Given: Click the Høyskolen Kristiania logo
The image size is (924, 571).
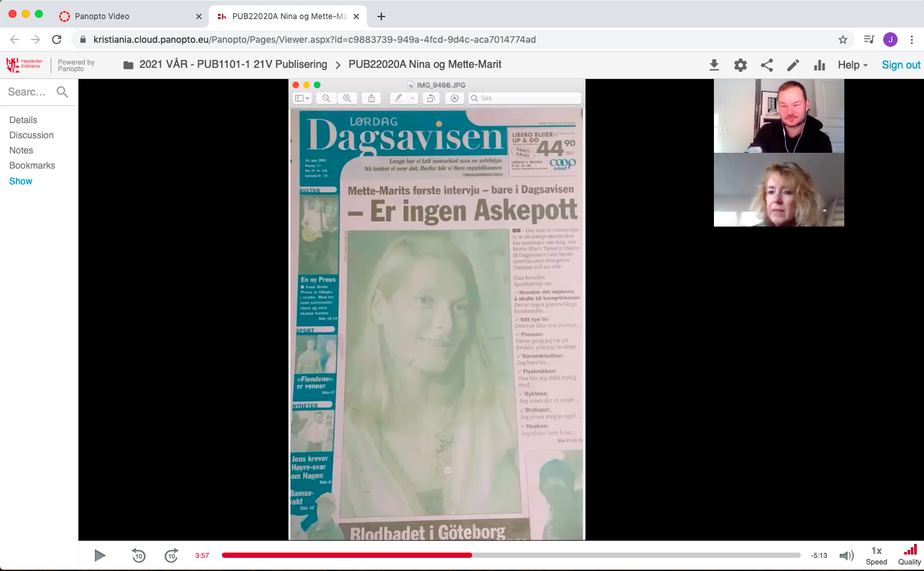Looking at the screenshot, I should [24, 65].
